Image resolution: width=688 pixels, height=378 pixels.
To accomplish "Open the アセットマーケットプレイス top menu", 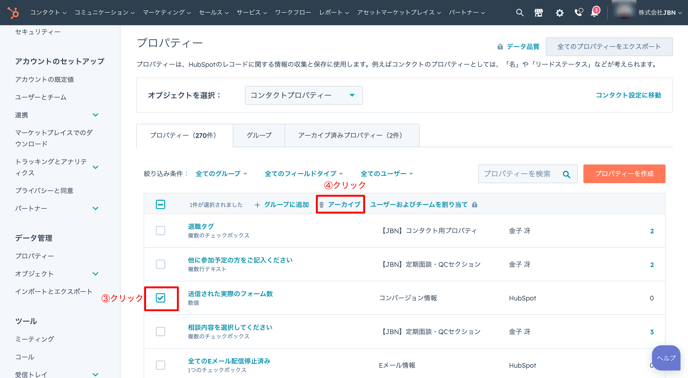I will click(x=399, y=13).
